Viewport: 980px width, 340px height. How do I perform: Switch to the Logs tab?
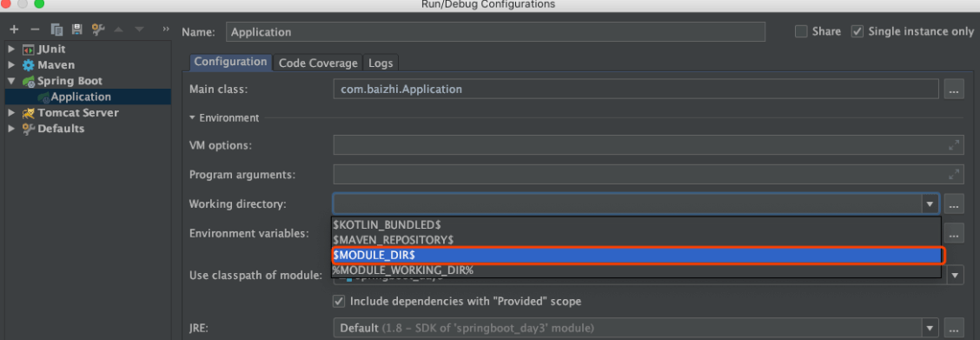(381, 63)
